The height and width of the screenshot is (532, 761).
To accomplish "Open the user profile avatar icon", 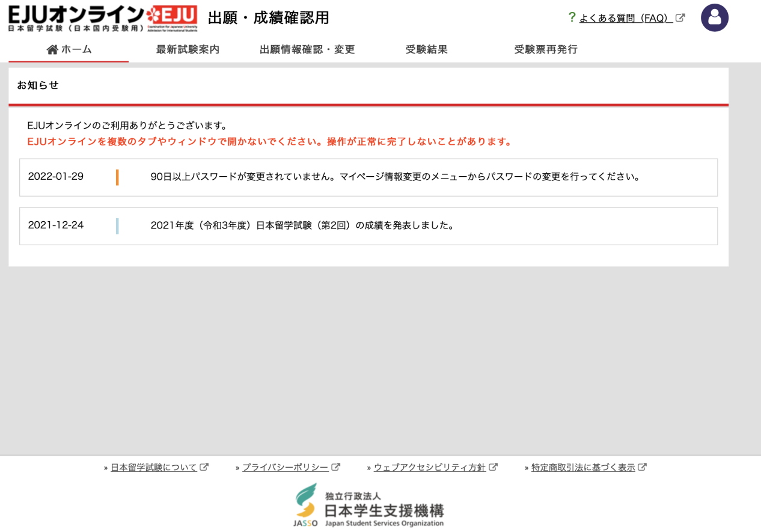I will click(x=714, y=18).
